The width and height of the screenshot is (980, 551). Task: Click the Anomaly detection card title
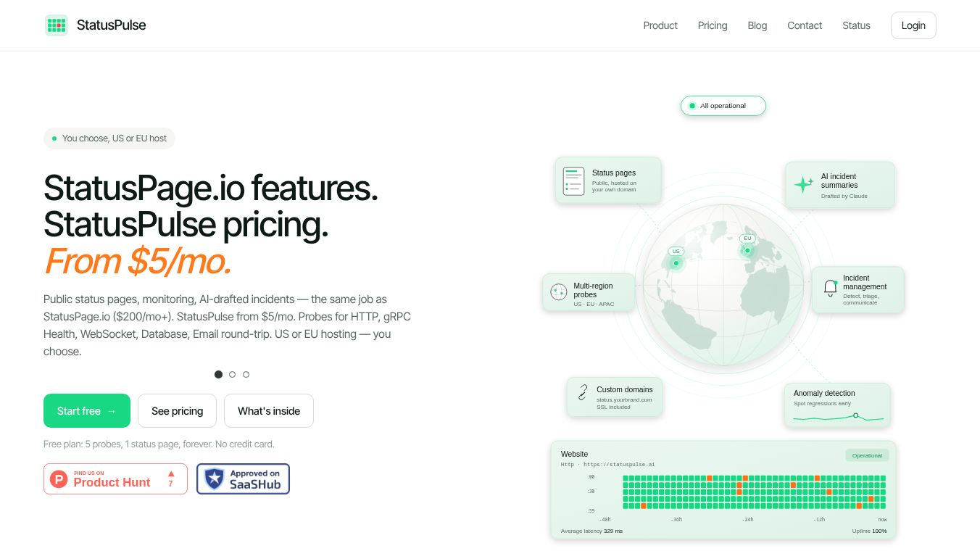coord(824,393)
